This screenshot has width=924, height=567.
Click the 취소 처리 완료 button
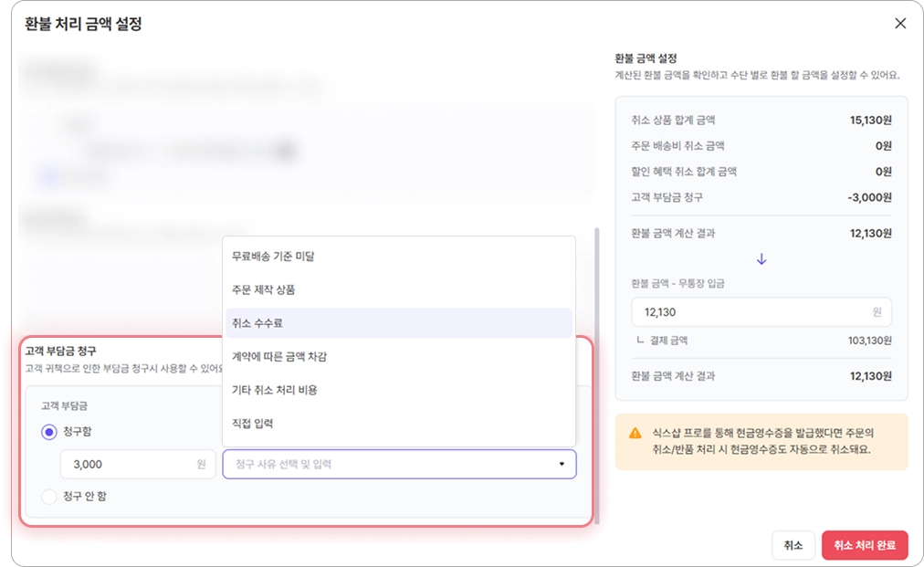865,545
